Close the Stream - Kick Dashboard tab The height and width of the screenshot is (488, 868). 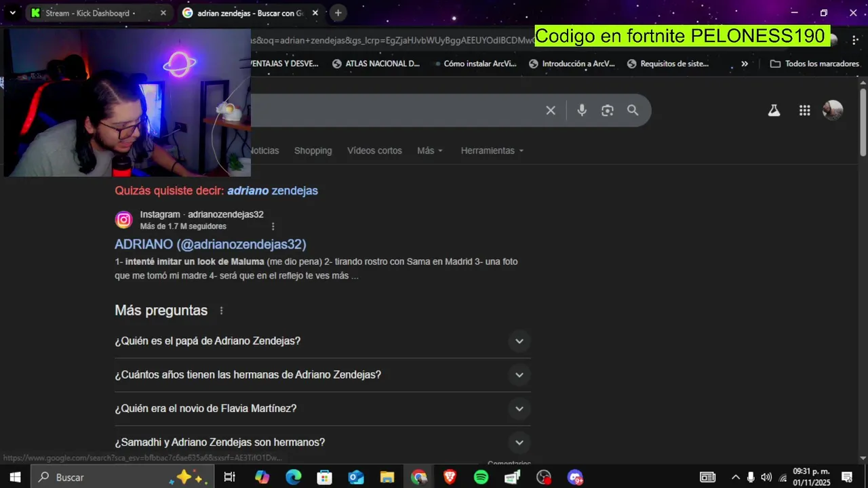(163, 13)
